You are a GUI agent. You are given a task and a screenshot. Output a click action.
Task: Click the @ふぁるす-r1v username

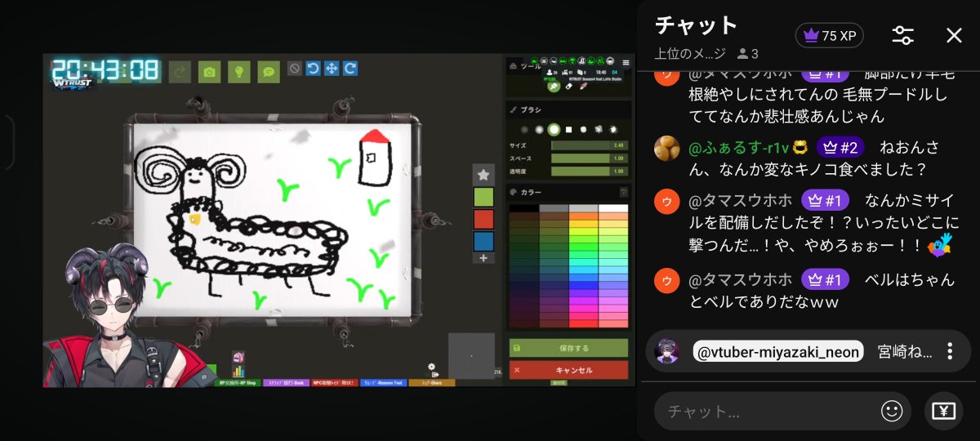[x=740, y=148]
